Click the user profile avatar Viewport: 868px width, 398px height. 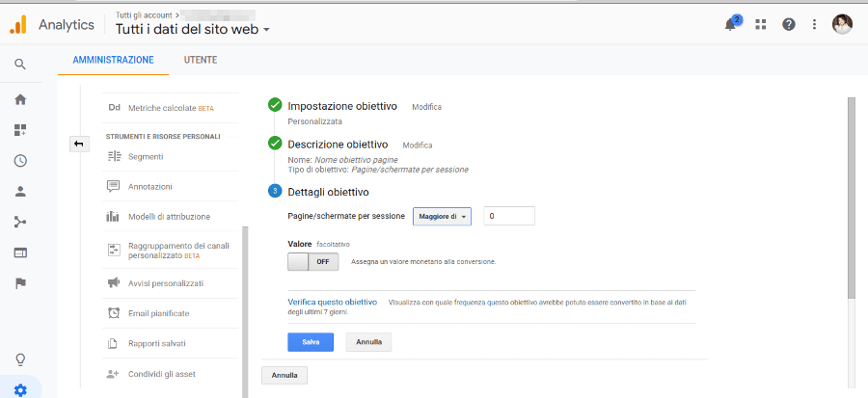pyautogui.click(x=842, y=24)
